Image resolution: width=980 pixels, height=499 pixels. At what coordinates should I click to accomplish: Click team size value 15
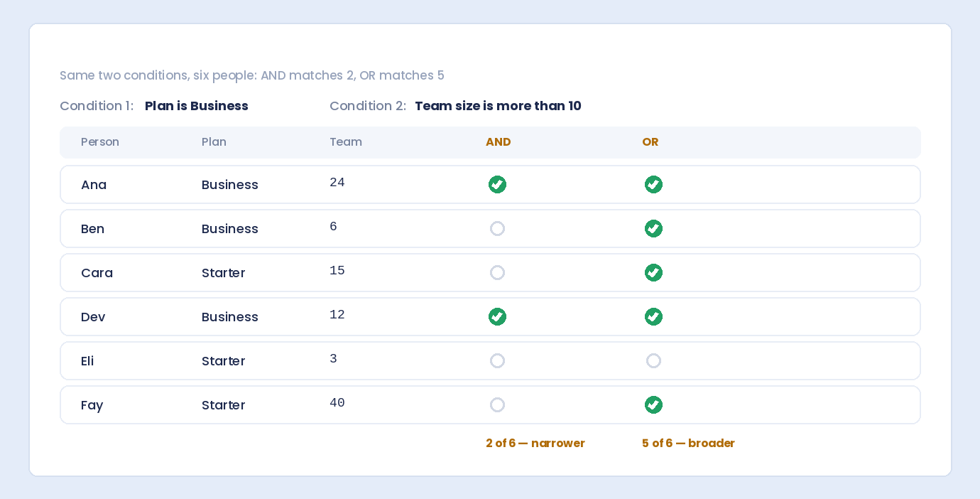(x=337, y=271)
